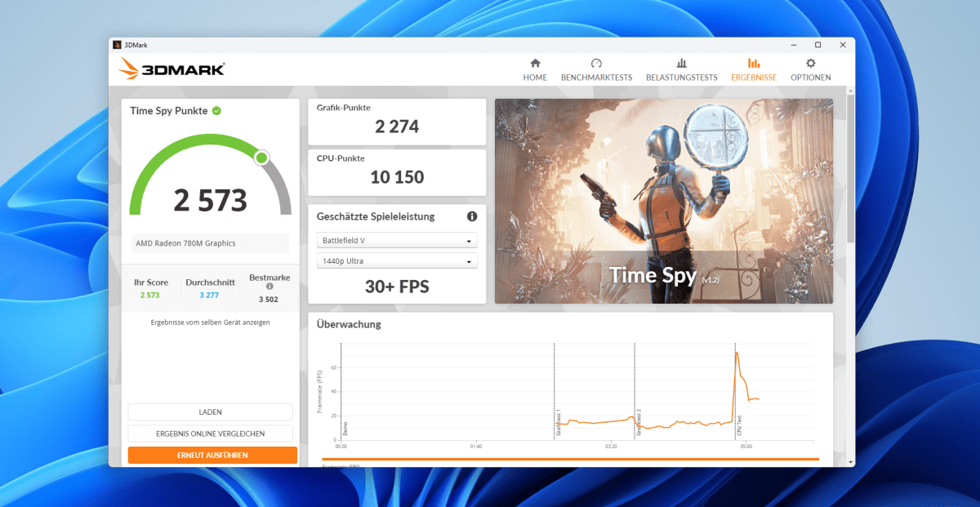Image resolution: width=980 pixels, height=507 pixels.
Task: Open Benchmarktests via the gauge icon
Action: tap(595, 64)
